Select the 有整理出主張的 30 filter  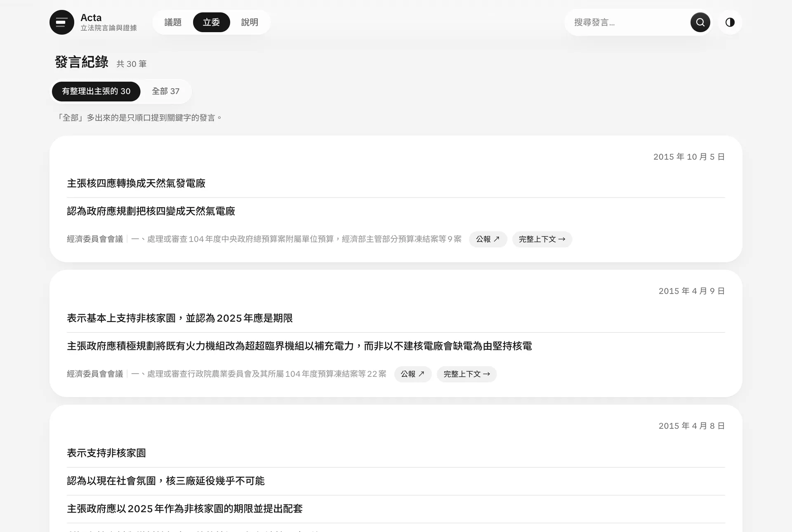(x=96, y=91)
